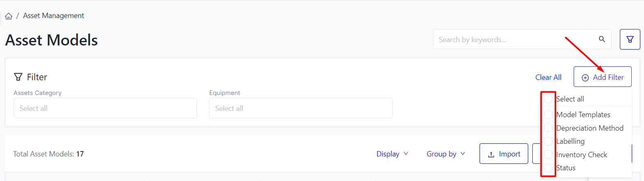Click the Add Filter plus icon
This screenshot has width=644, height=181.
click(x=585, y=78)
